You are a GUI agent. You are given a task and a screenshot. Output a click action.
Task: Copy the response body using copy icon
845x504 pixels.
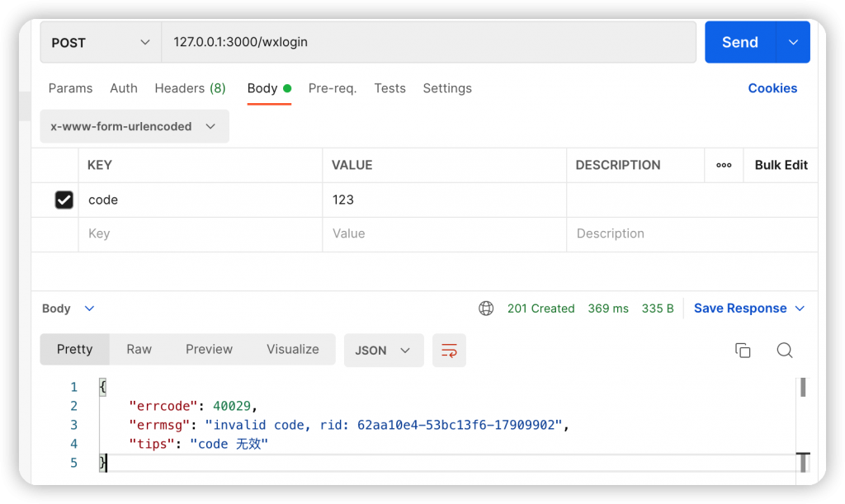(x=743, y=351)
